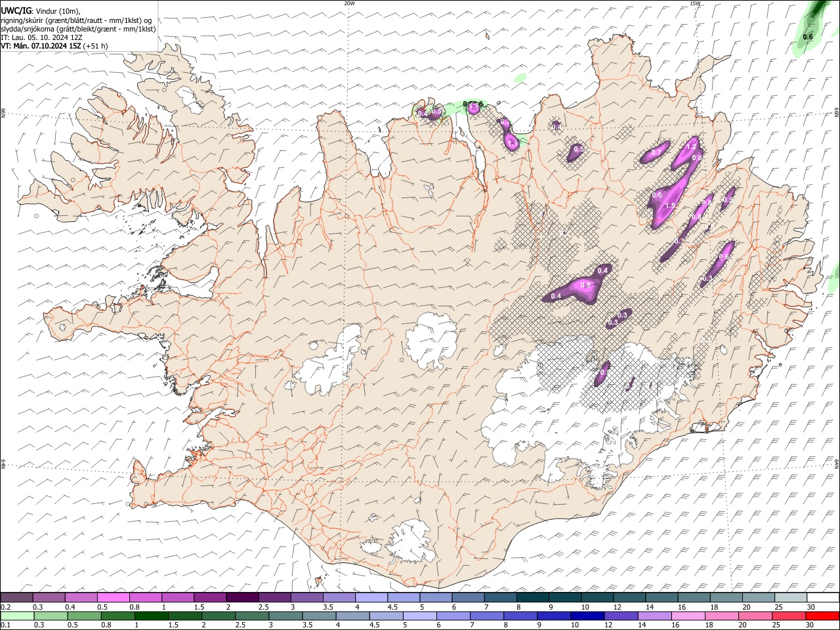Click the slydda/snjókoma legend description line
The image size is (840, 630).
click(x=78, y=29)
